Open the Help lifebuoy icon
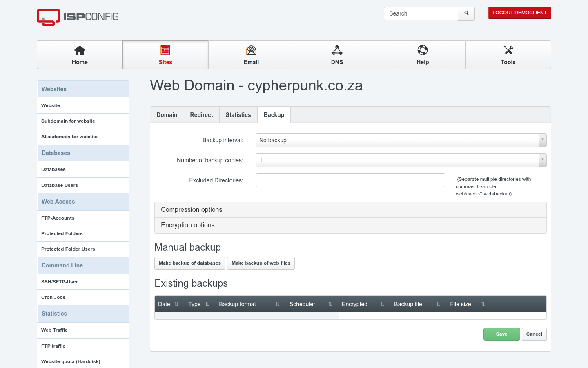 (423, 50)
